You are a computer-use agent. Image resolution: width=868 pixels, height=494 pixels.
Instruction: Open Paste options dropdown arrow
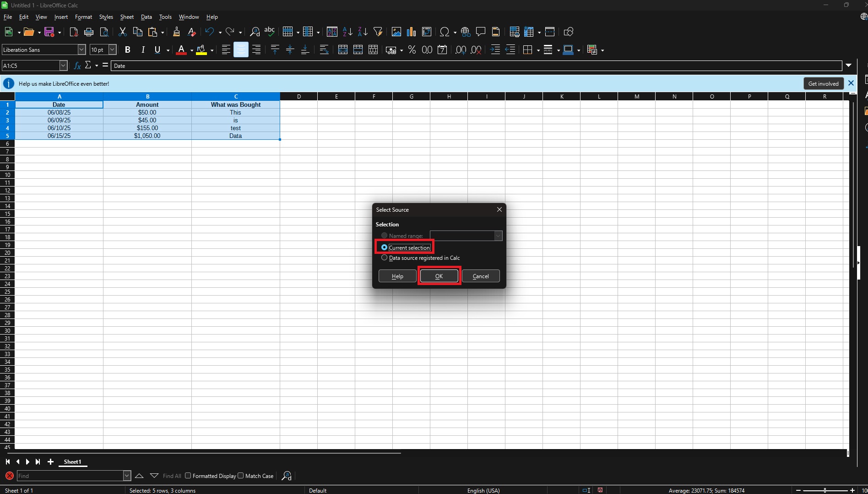(x=163, y=32)
